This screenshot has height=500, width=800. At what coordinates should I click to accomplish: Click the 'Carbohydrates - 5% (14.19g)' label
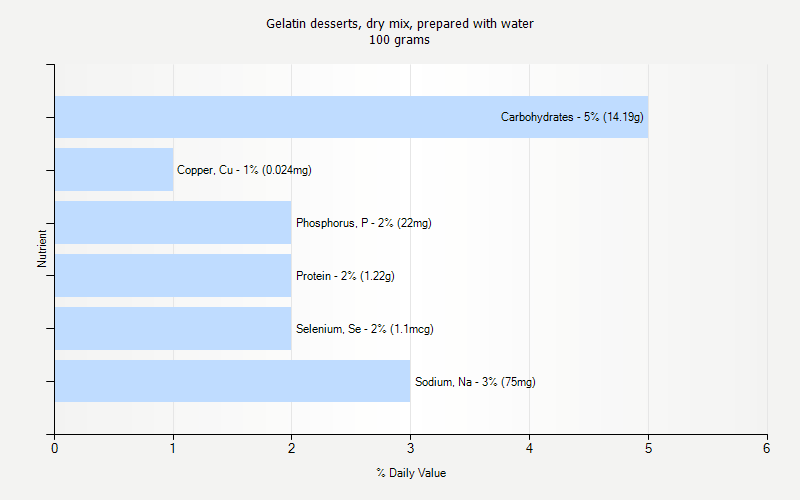point(572,117)
